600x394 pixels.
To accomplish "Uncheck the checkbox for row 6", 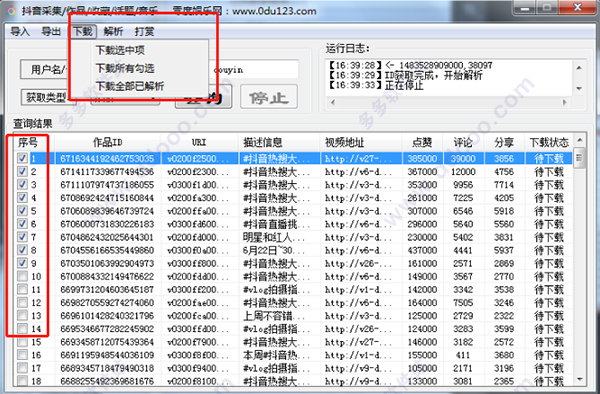I will click(x=22, y=224).
